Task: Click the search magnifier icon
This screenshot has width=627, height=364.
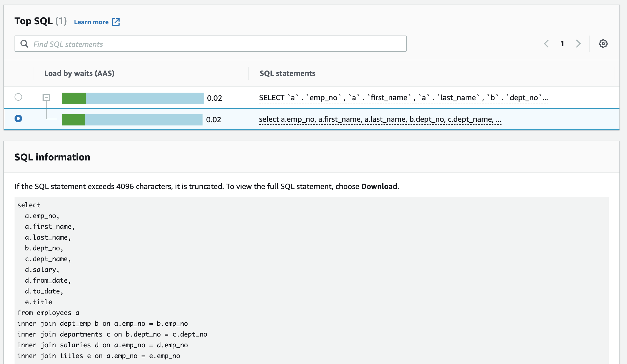Action: click(x=24, y=44)
